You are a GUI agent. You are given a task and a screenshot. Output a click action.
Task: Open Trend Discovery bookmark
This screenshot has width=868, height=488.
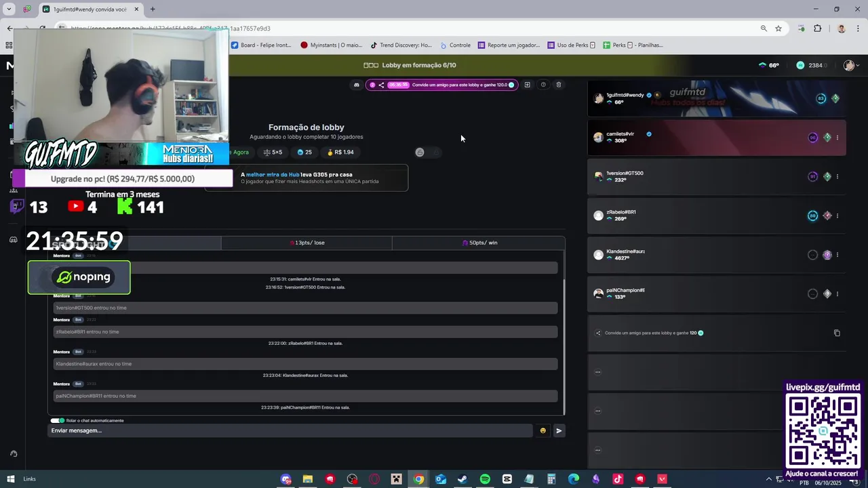tap(401, 45)
